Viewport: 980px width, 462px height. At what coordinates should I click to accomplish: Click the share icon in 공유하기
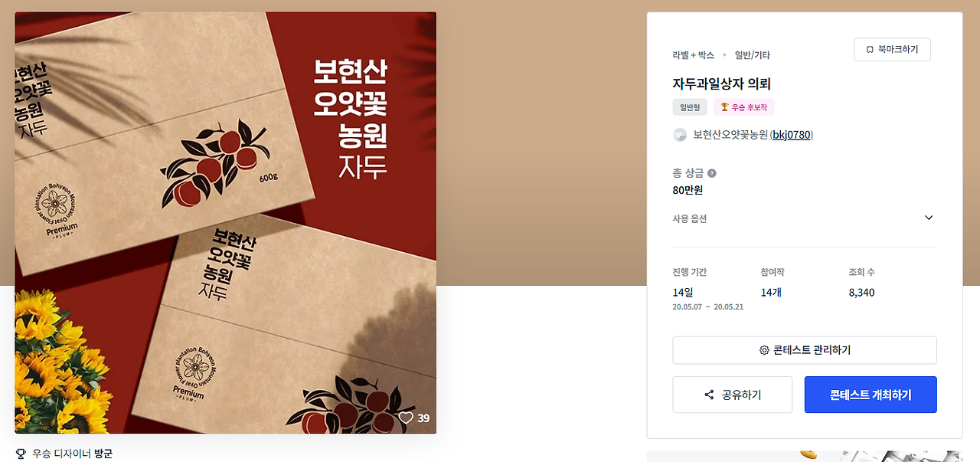pyautogui.click(x=709, y=395)
